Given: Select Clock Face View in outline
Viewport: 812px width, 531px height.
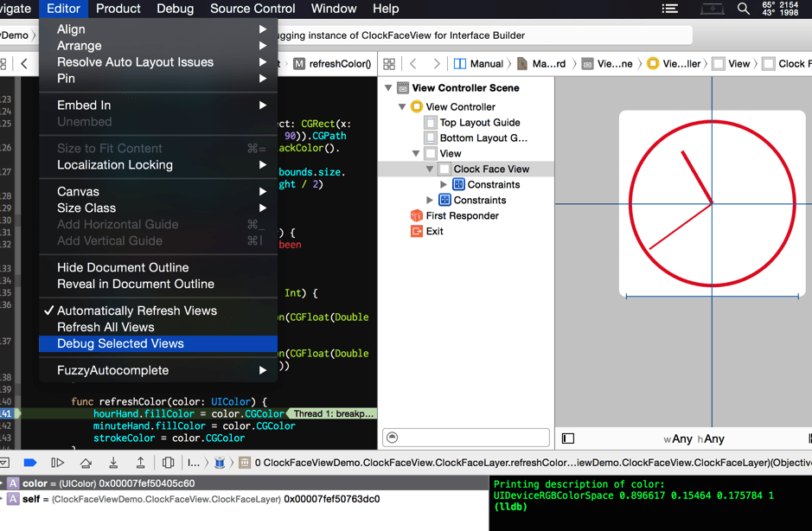Looking at the screenshot, I should 490,170.
